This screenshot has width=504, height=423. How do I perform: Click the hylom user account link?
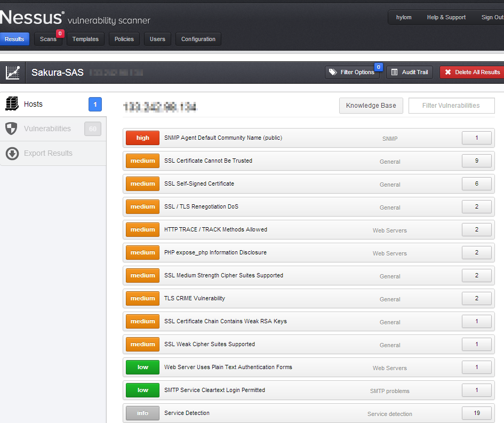[x=404, y=17]
